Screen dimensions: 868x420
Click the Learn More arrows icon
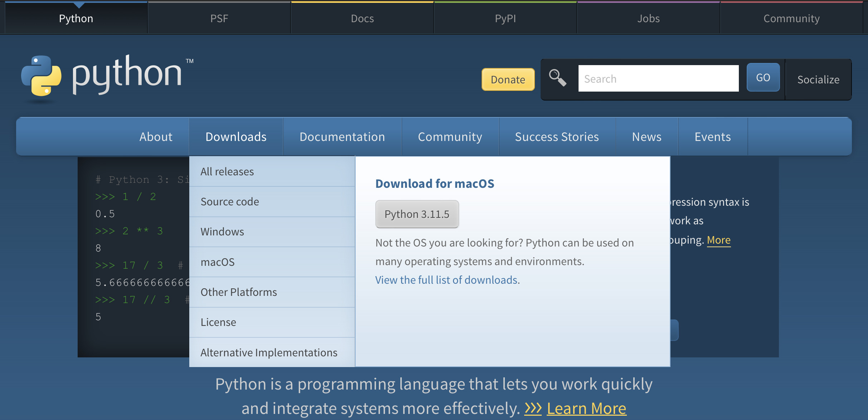pyautogui.click(x=533, y=408)
